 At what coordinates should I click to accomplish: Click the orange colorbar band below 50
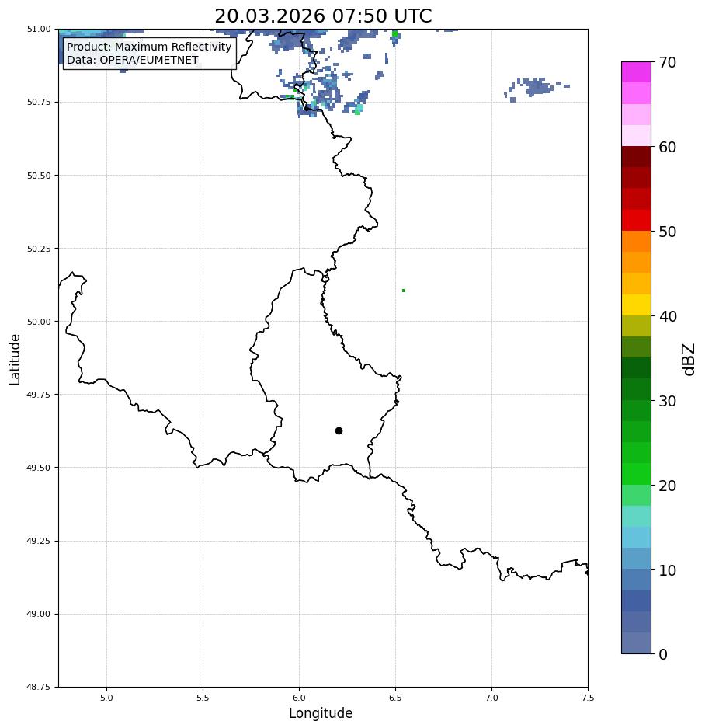click(637, 241)
